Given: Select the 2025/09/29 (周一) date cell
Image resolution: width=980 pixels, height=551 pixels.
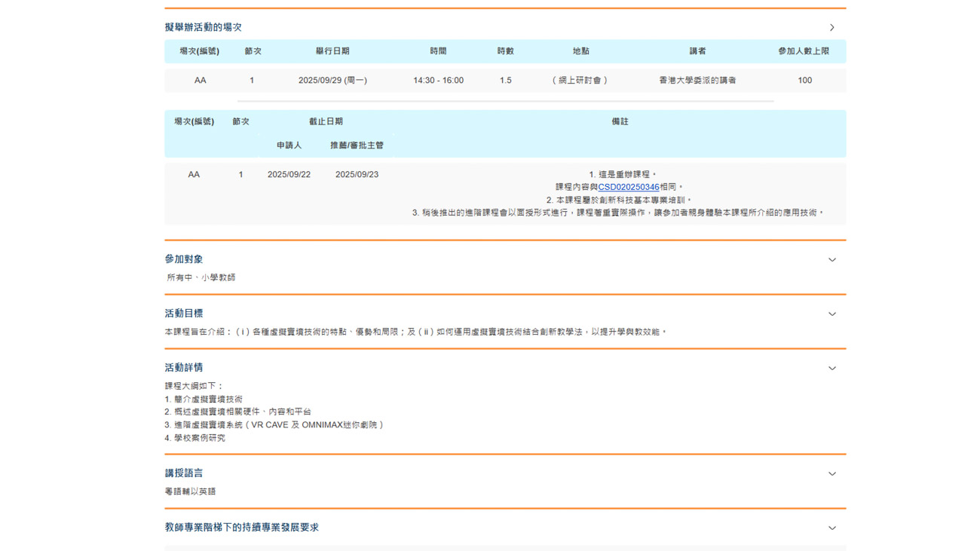Looking at the screenshot, I should 332,81.
